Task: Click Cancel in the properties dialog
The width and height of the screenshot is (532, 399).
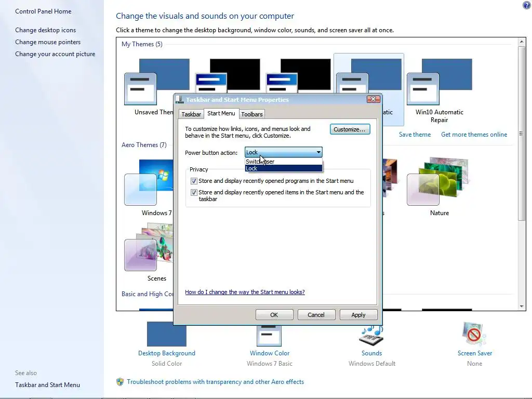Action: point(316,315)
